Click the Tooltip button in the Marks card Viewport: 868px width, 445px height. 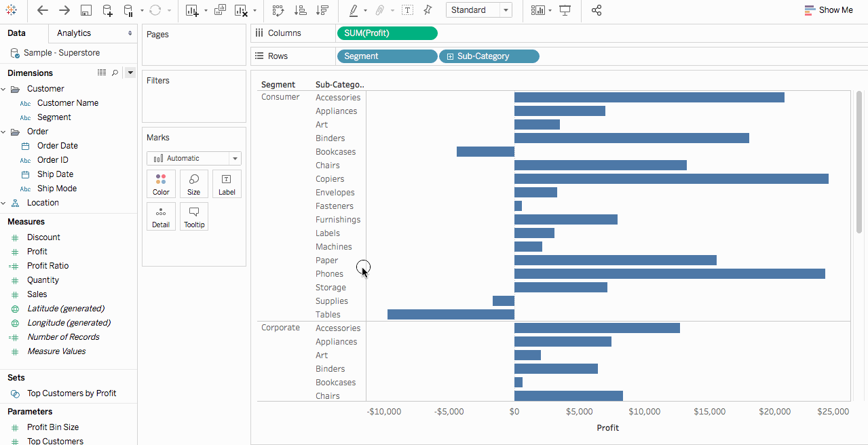(193, 216)
